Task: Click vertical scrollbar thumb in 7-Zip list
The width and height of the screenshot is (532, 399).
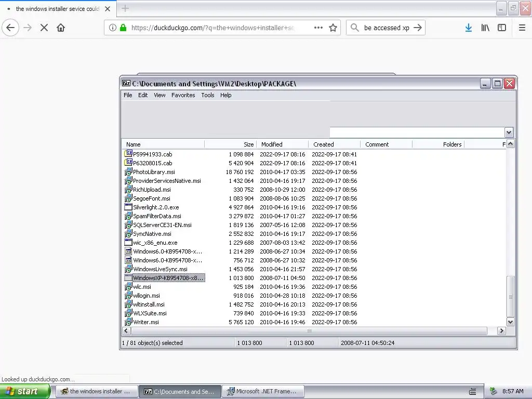Action: 510,297
